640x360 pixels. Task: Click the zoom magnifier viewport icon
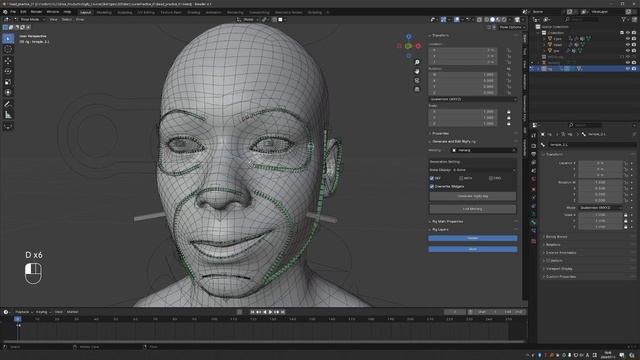(x=417, y=62)
